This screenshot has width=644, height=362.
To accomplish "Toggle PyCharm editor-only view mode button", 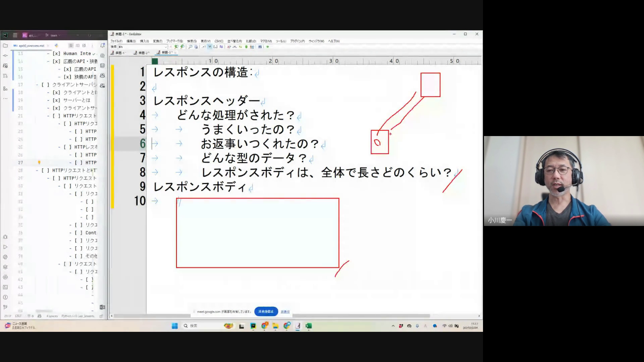I will (x=71, y=46).
